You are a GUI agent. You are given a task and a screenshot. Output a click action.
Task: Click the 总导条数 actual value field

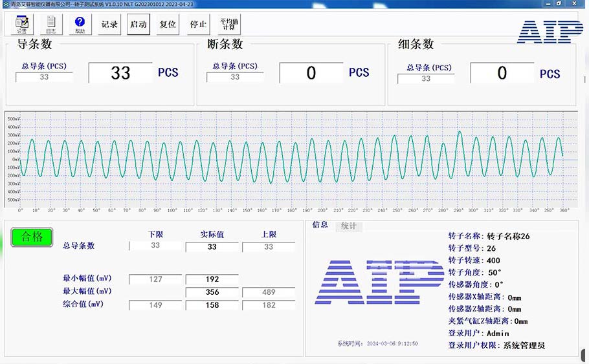212,247
